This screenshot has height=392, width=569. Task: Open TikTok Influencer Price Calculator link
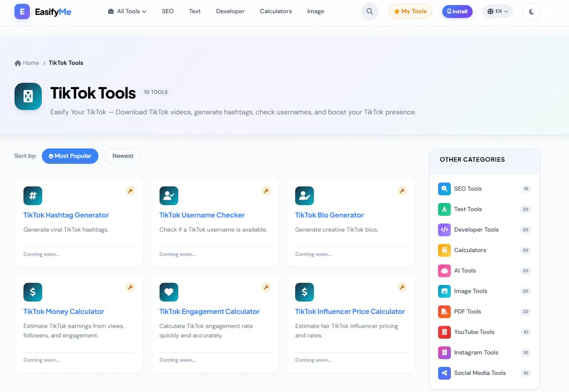click(350, 312)
